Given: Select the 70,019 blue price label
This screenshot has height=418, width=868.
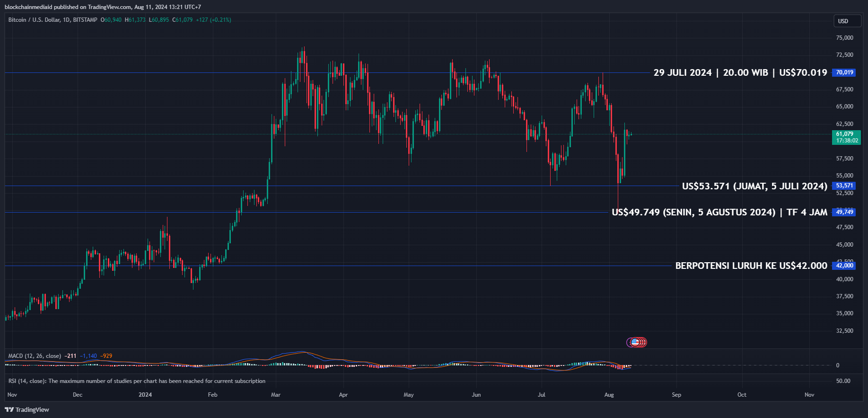Looking at the screenshot, I should coord(844,72).
